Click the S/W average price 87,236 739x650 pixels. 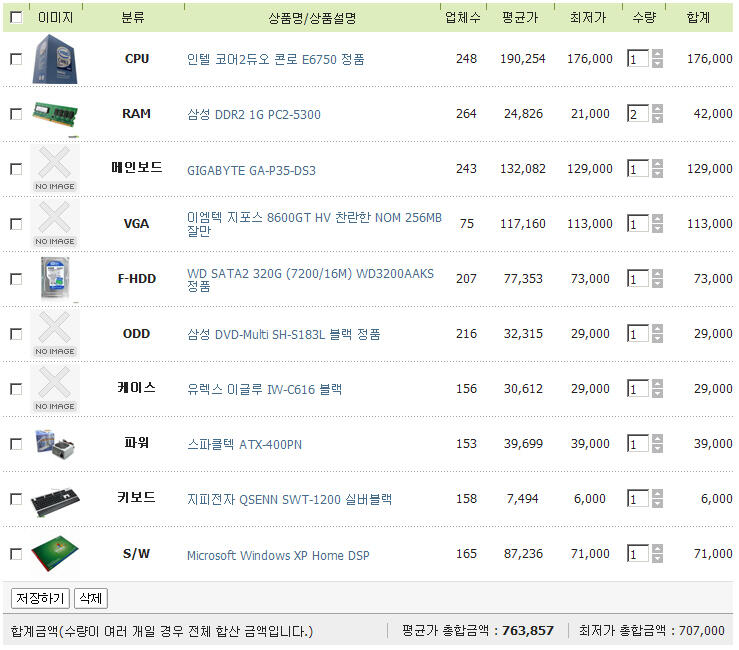pos(523,554)
